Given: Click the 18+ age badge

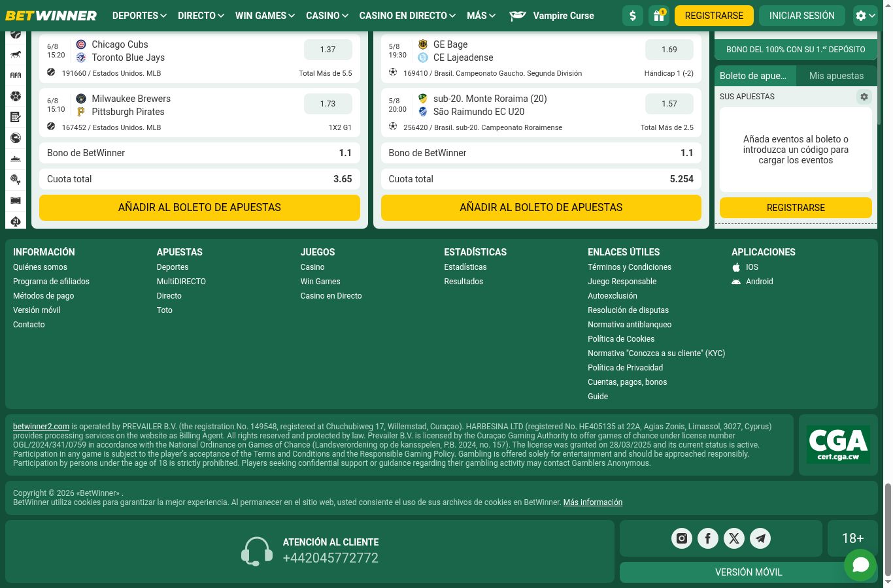Looking at the screenshot, I should click(x=852, y=538).
